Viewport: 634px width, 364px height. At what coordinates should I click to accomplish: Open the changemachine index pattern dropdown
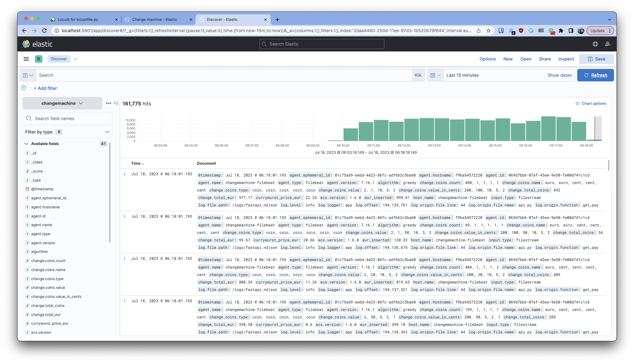click(x=62, y=103)
